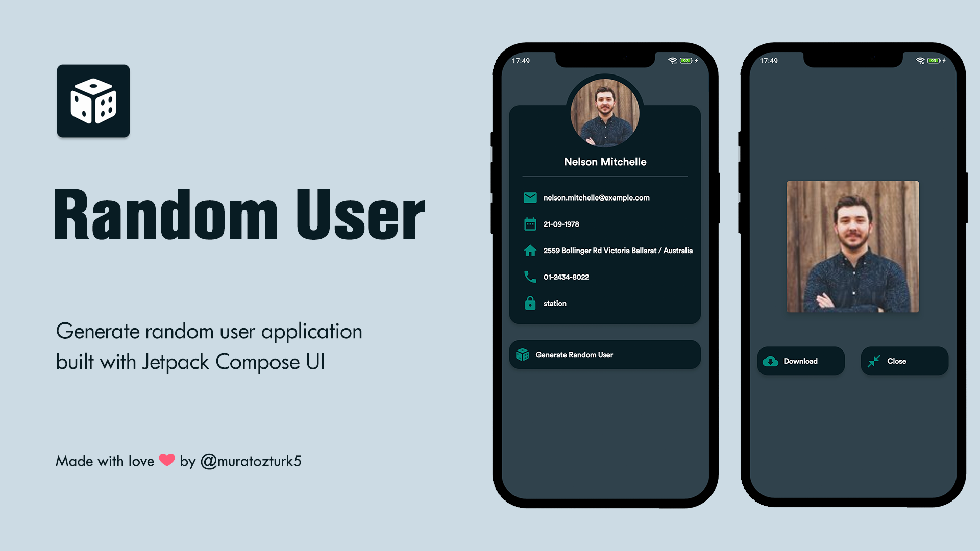Click the dice app icon in top left
Viewport: 980px width, 551px height.
tap(93, 104)
